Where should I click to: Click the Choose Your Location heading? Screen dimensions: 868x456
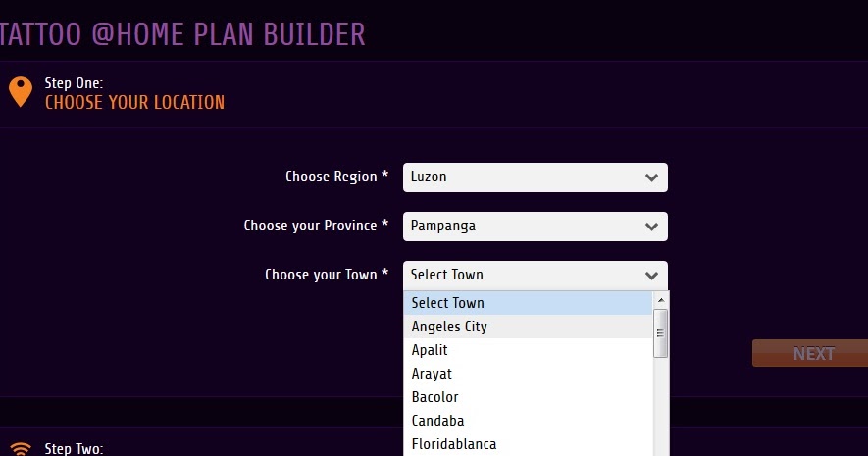tap(134, 102)
